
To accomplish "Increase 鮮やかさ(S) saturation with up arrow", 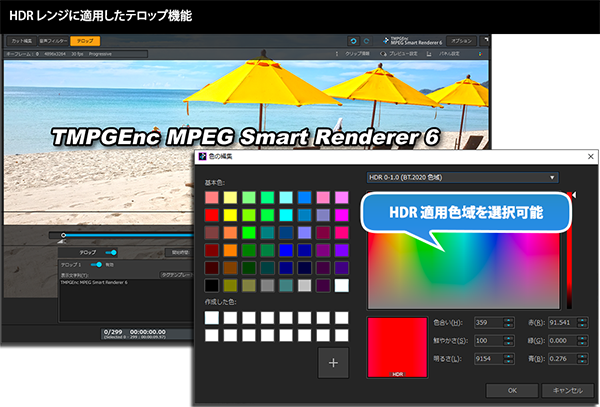I will 508,338.
